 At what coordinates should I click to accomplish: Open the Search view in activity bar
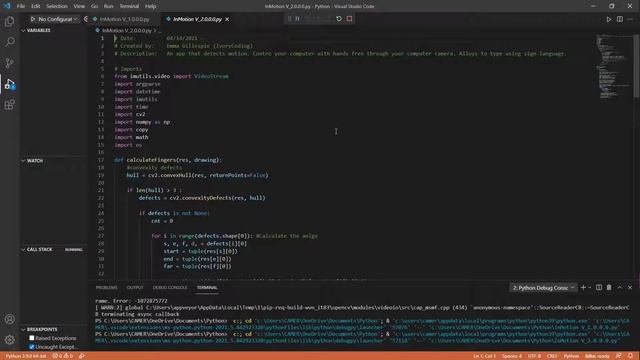[x=9, y=42]
